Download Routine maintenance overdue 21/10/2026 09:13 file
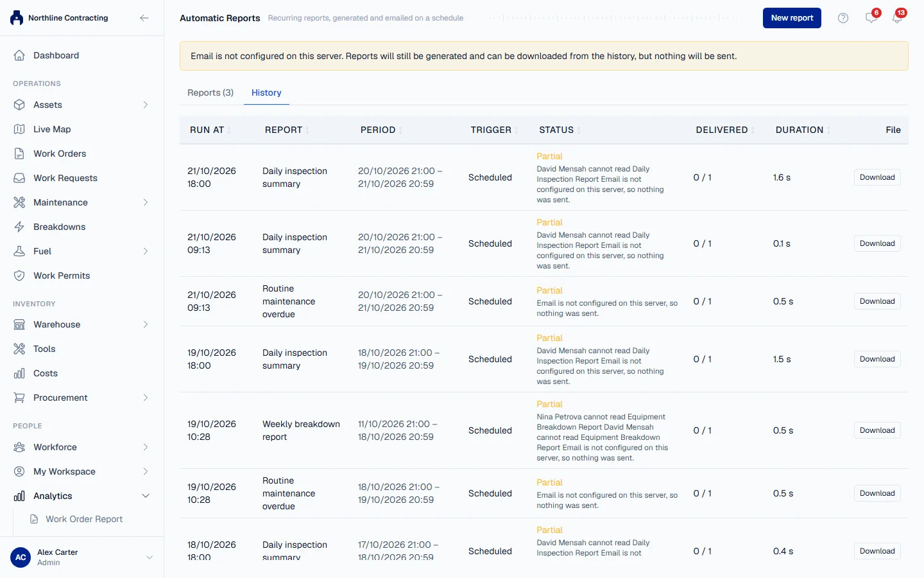Image resolution: width=924 pixels, height=578 pixels. tap(877, 301)
